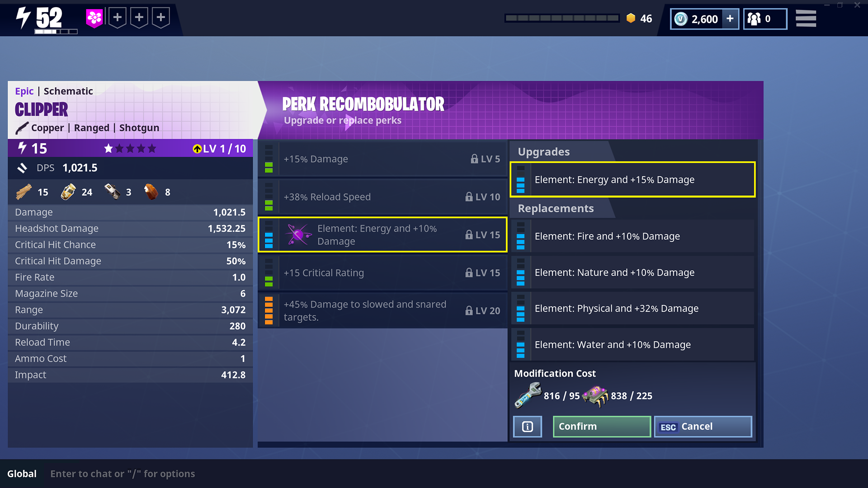
Task: Click the Enter chat input field
Action: point(238,474)
